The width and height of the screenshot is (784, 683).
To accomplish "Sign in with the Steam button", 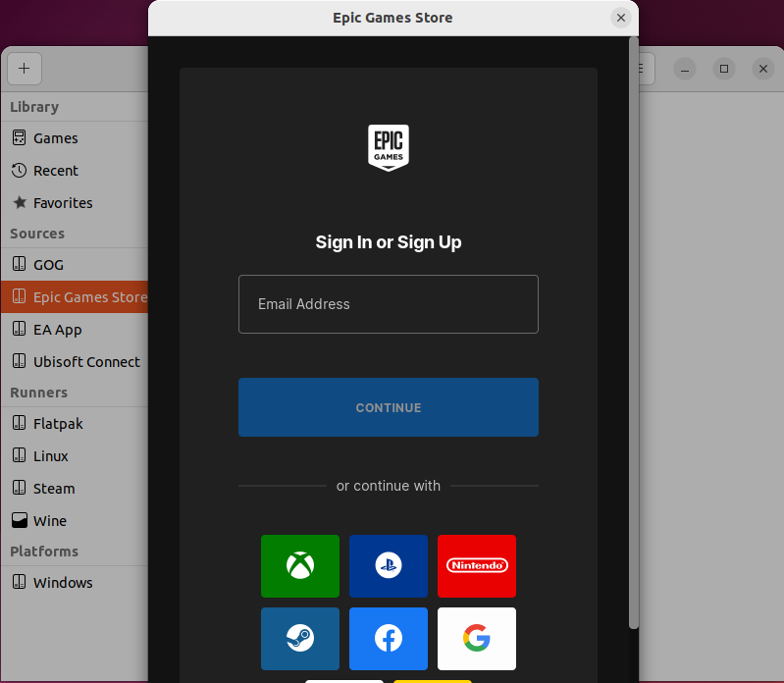I will point(300,639).
